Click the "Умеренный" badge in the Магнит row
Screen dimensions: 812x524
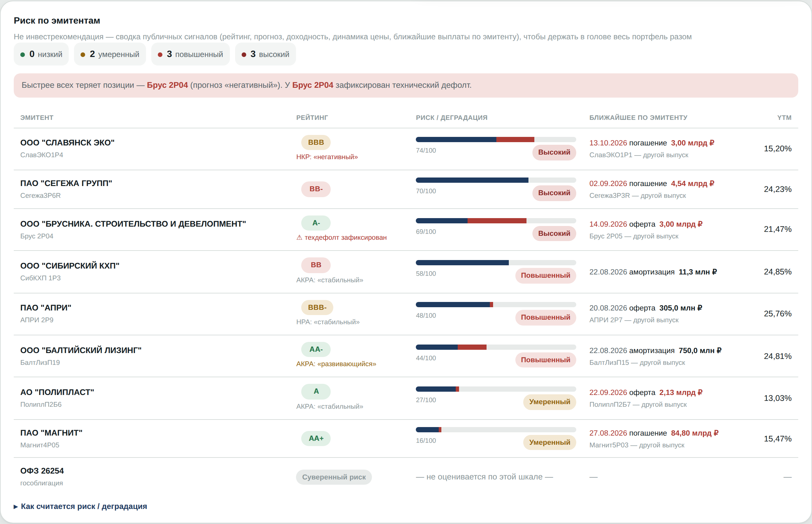[x=549, y=442]
